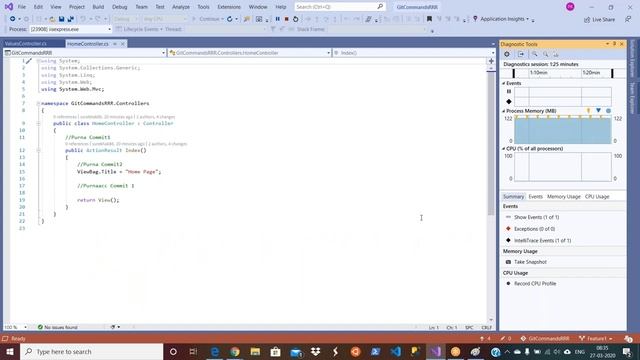Open the Analyze menu
640x360 pixels.
181,7
